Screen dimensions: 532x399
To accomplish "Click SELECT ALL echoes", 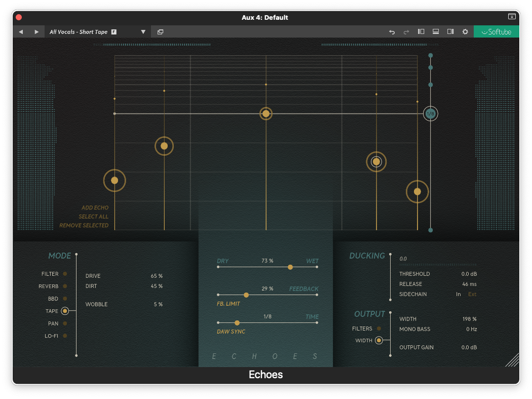I will tap(94, 216).
